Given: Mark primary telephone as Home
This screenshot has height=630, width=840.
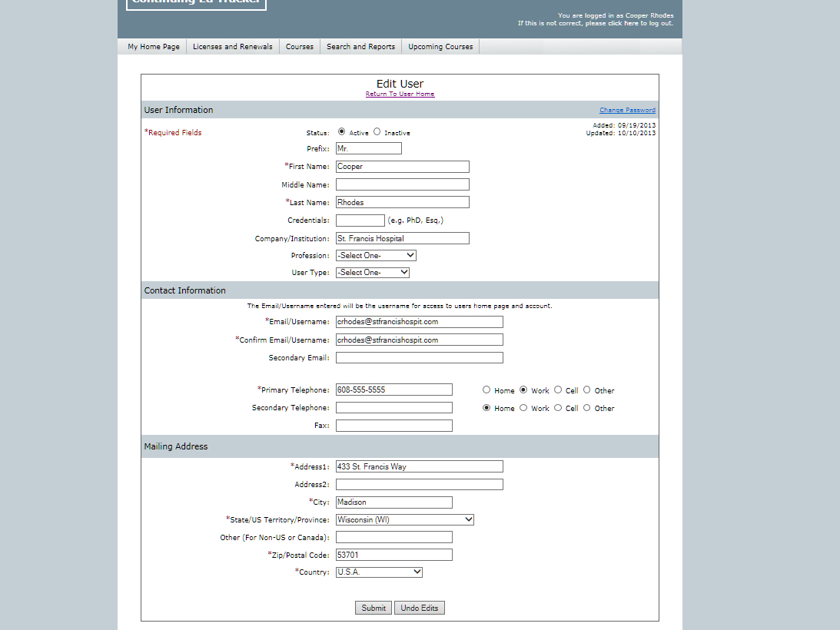Looking at the screenshot, I should click(x=486, y=390).
